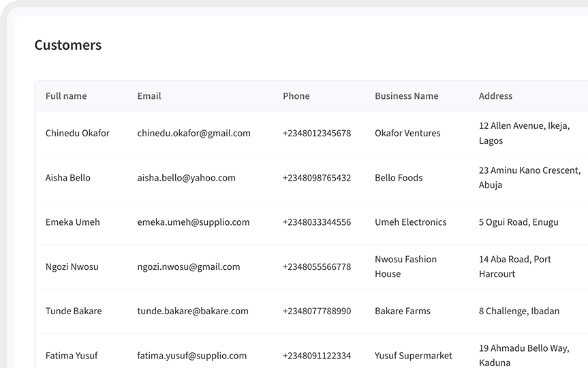
Task: Click the ngozi.nwosu@gmail.com email address
Action: (x=189, y=267)
